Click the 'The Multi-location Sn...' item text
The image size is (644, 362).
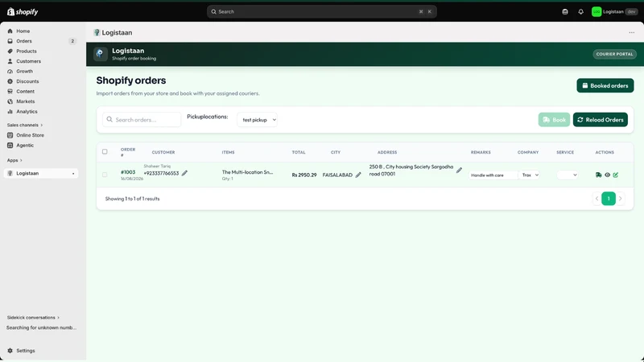point(247,172)
